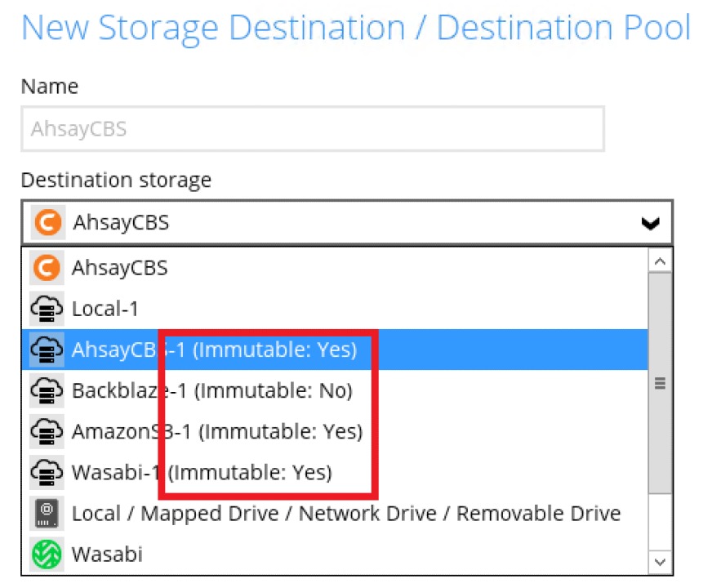The height and width of the screenshot is (588, 712).
Task: Pick Wasabi-1 (Immutable: Yes) entry
Action: (x=202, y=472)
